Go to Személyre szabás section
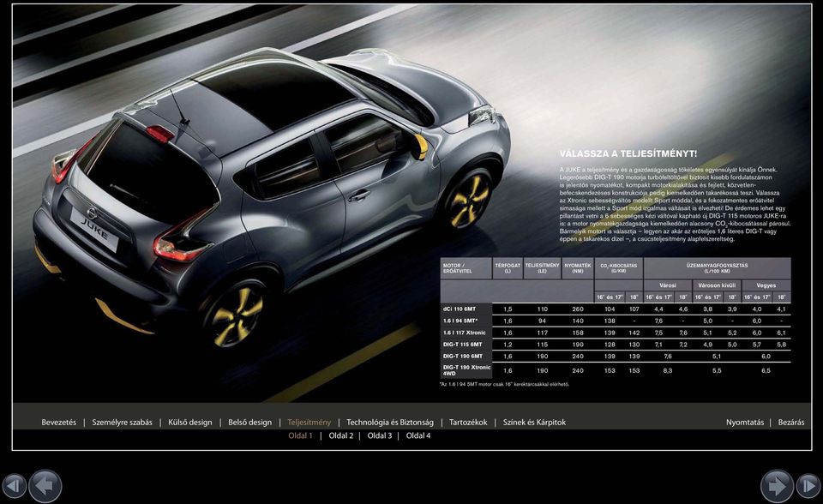 pyautogui.click(x=123, y=422)
